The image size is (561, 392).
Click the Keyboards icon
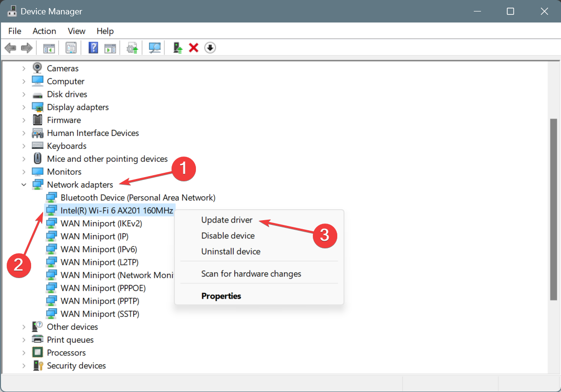37,146
